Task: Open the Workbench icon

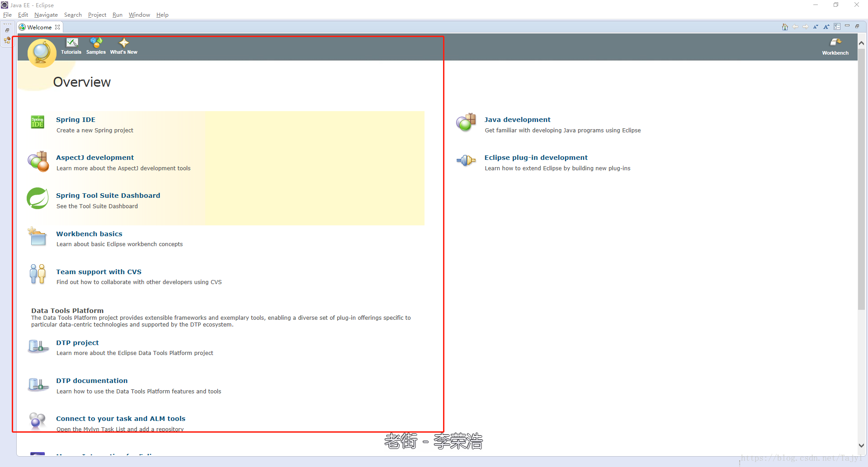Action: [x=835, y=47]
